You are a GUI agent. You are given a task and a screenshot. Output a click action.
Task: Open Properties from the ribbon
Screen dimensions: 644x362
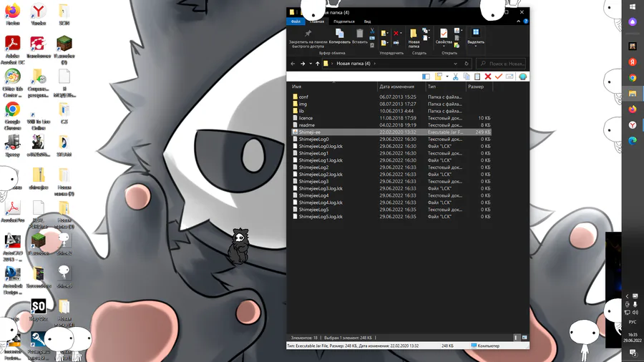(444, 37)
